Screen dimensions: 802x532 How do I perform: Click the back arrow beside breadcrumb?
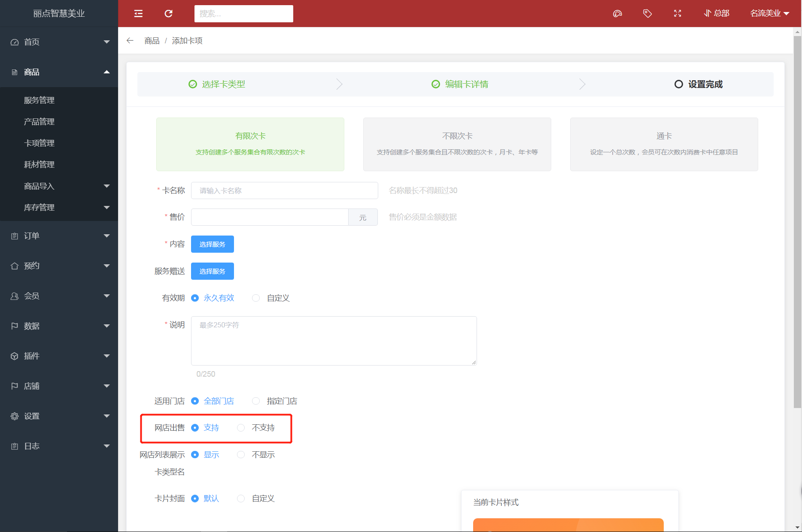130,40
